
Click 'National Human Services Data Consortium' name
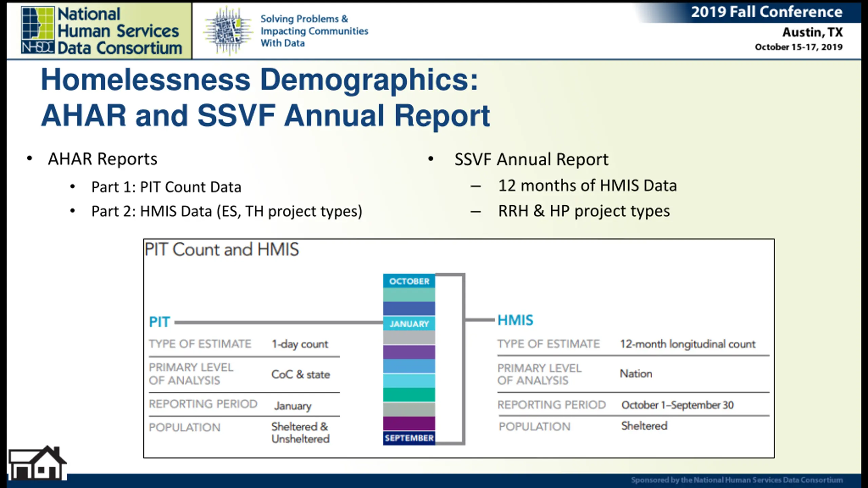pyautogui.click(x=119, y=31)
